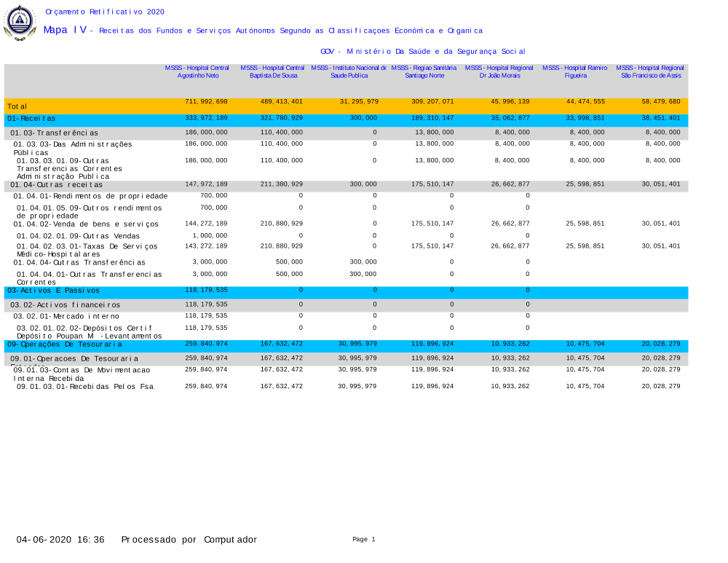This screenshot has height=563, width=728.
Task: Click the Hospital Regional São Francisco de Assis header
Action: click(x=650, y=71)
